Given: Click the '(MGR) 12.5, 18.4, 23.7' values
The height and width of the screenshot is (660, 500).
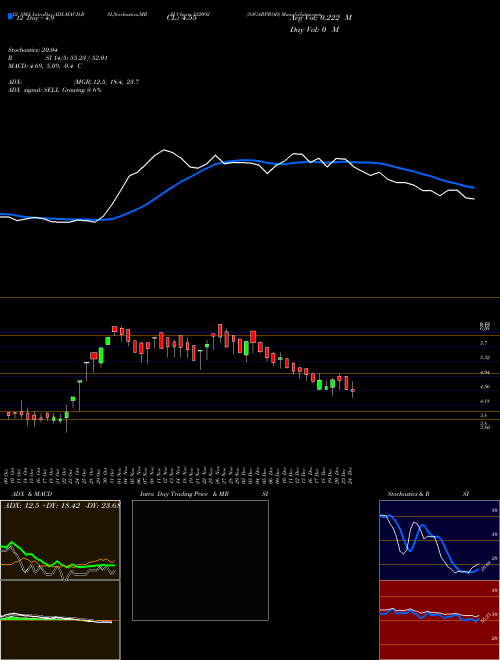Looking at the screenshot, I should click(x=106, y=82).
